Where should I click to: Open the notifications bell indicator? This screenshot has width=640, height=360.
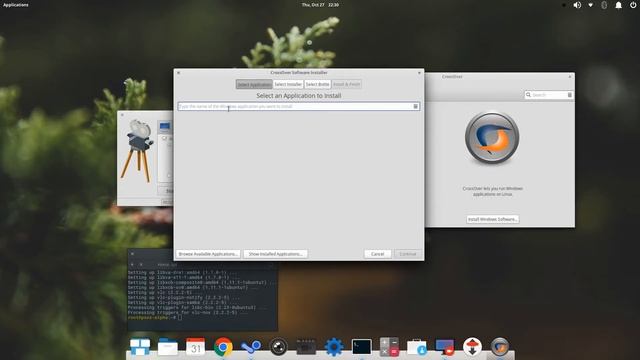coord(618,5)
